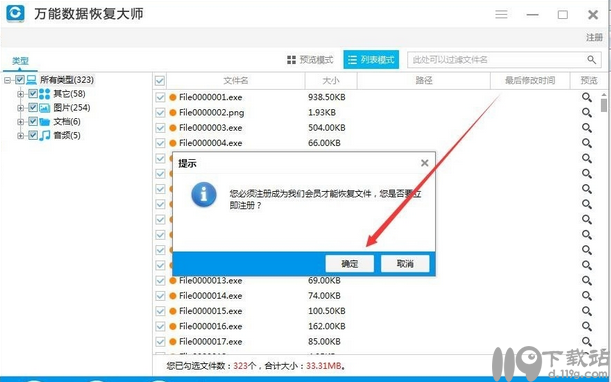Click the 路径 column header

(x=424, y=81)
